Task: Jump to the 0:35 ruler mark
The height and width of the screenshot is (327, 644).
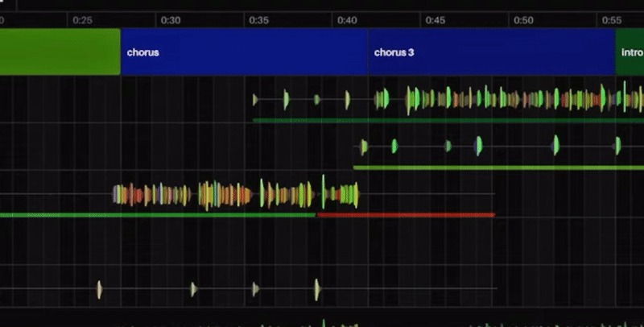Action: tap(258, 20)
